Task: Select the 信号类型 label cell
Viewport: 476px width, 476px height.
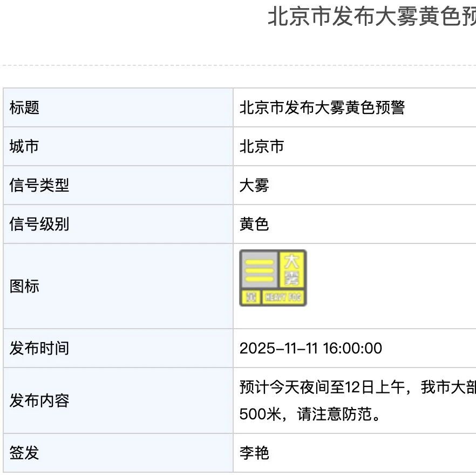Action: coord(118,185)
